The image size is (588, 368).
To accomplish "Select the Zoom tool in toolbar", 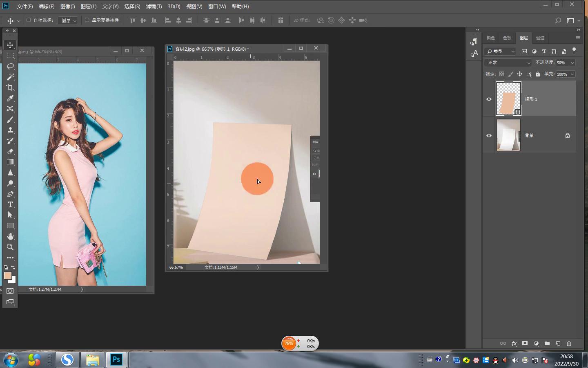I will coord(10,247).
